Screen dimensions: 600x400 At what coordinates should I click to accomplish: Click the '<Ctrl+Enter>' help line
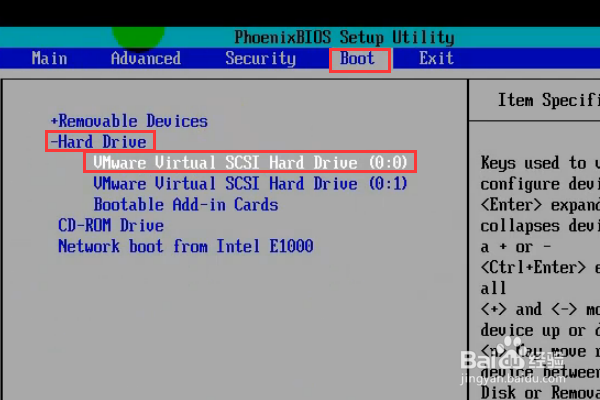(540, 268)
